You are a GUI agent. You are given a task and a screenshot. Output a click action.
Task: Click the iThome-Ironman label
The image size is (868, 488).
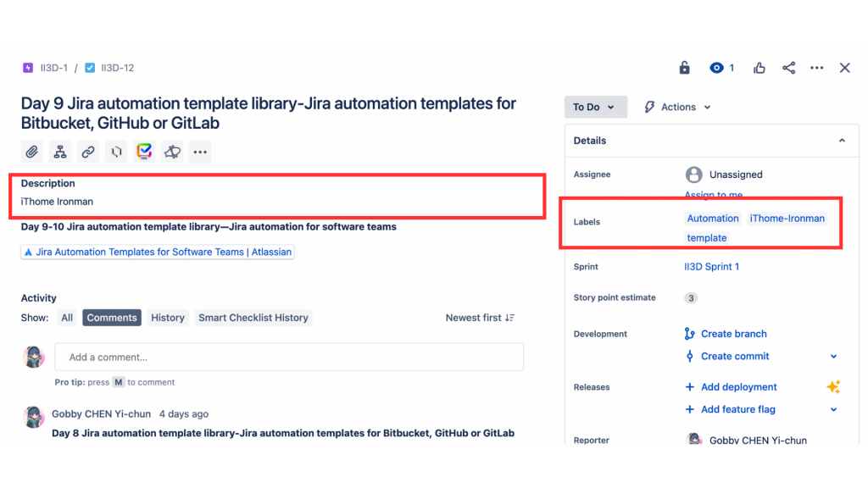(787, 219)
